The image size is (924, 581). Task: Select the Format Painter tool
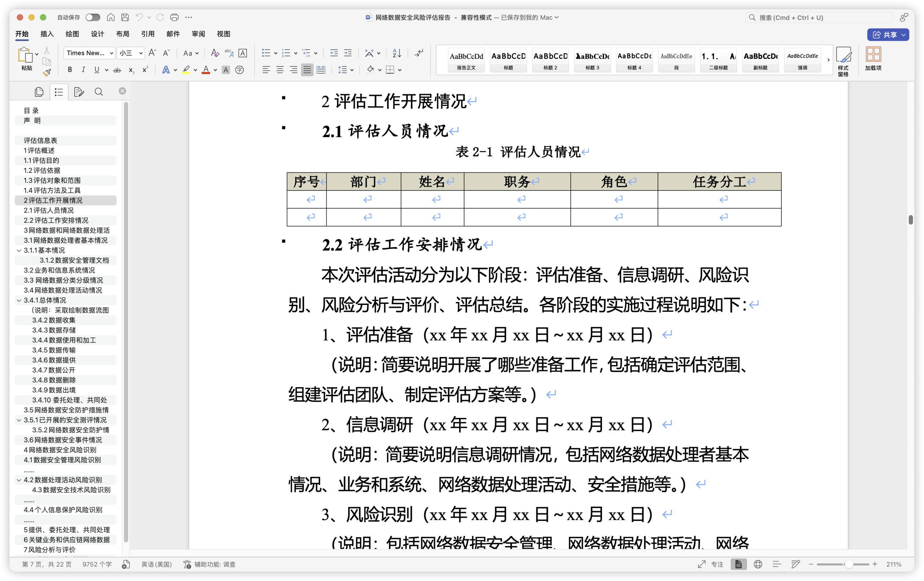point(47,73)
